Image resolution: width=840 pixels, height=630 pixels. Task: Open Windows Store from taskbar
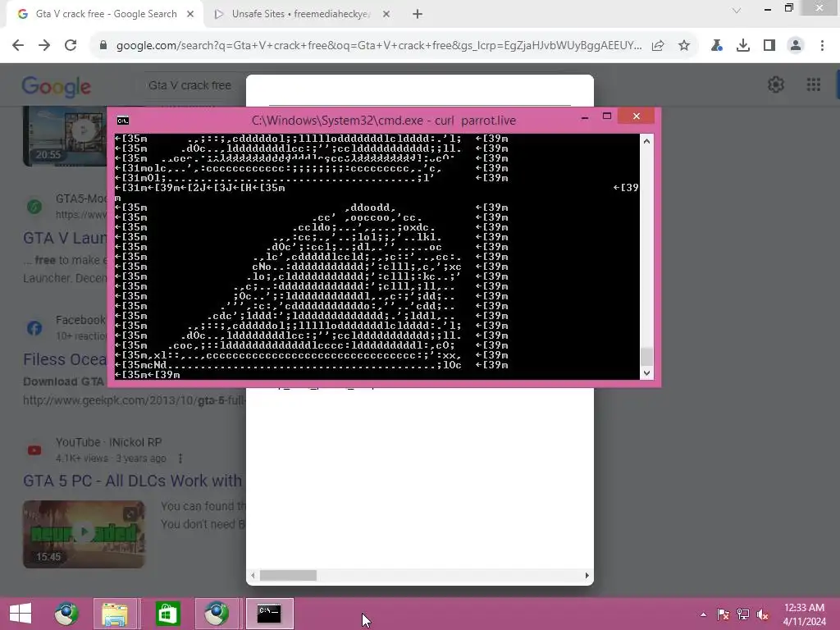coord(167,614)
